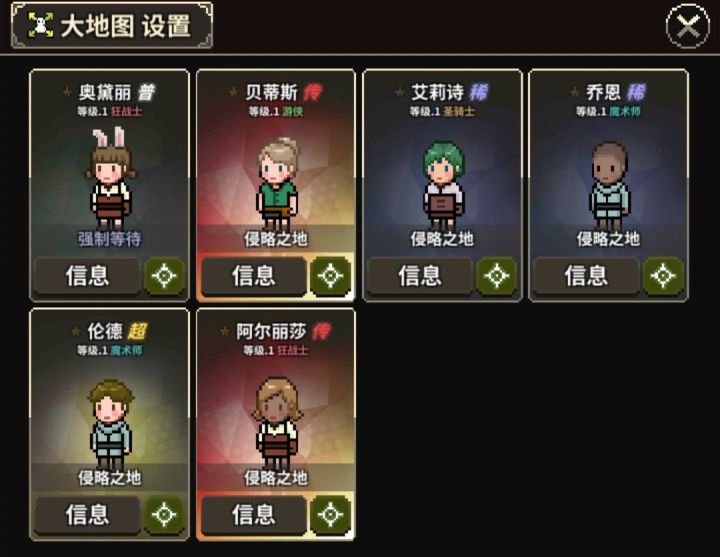Click the 强制等待 status on 奥黛丽's card
720x557 pixels.
click(109, 239)
